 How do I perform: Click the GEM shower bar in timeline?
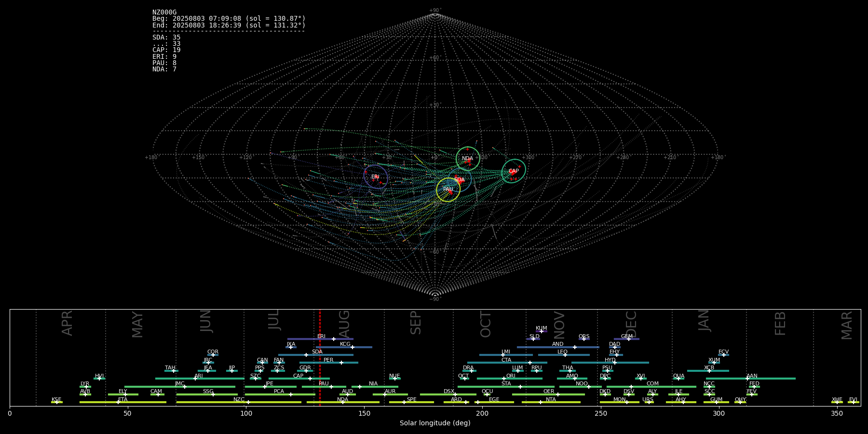click(626, 339)
